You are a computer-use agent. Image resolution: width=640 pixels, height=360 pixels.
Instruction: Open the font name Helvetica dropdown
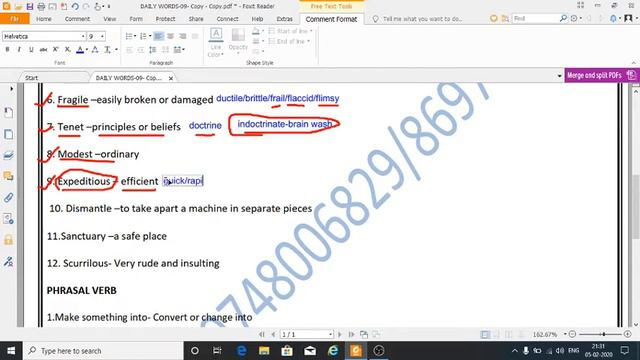tap(83, 36)
